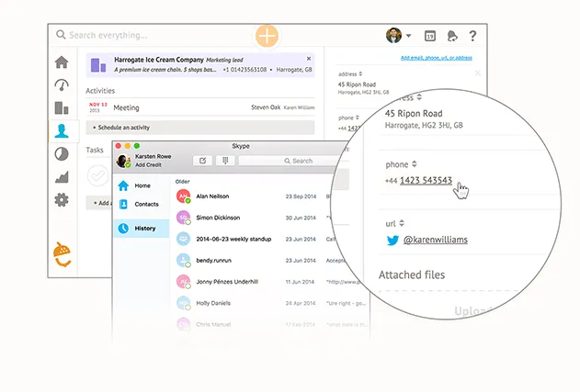Viewport: 580px width, 392px height.
Task: Expand the user avatar dropdown arrow
Action: click(408, 36)
